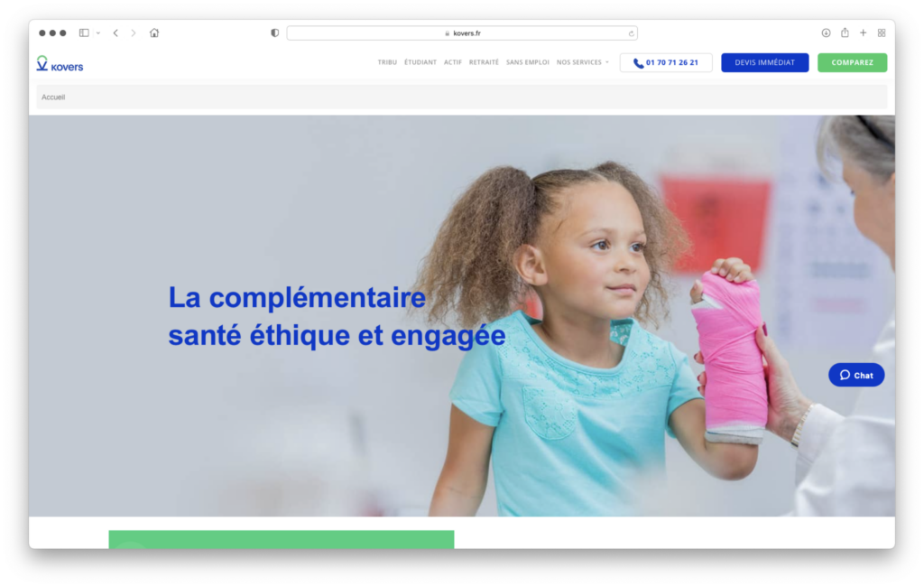Open the TRIBU menu item

387,62
